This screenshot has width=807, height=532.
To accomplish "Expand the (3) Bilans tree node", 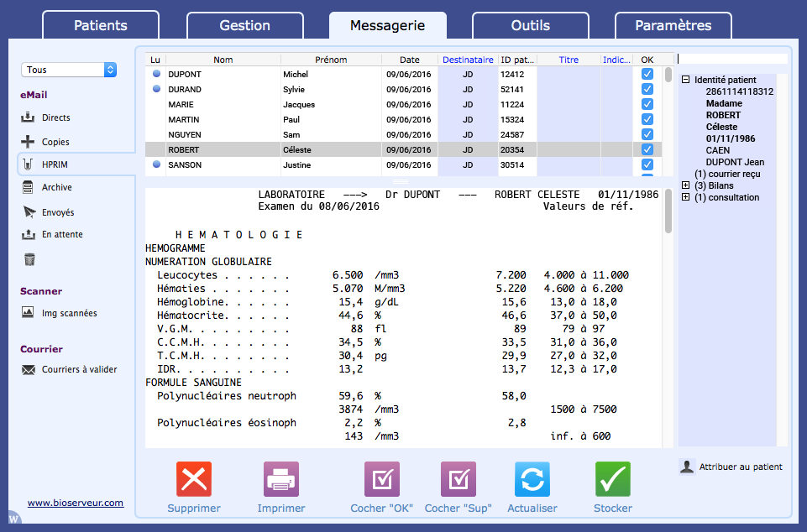I will [685, 185].
